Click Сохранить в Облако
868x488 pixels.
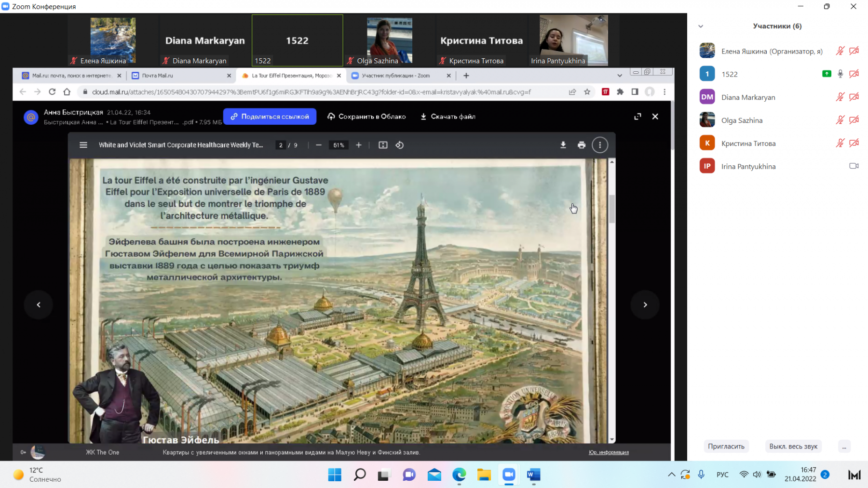(366, 117)
